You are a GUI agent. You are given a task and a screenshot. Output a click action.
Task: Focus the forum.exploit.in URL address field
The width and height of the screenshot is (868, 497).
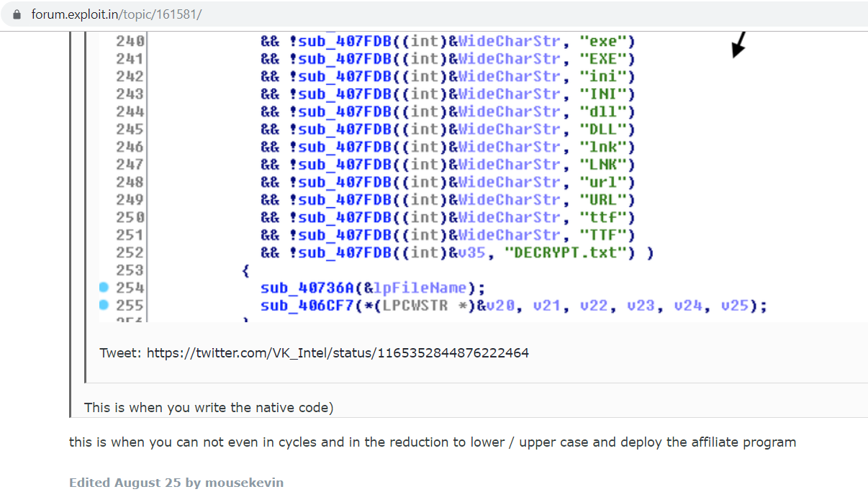(117, 14)
